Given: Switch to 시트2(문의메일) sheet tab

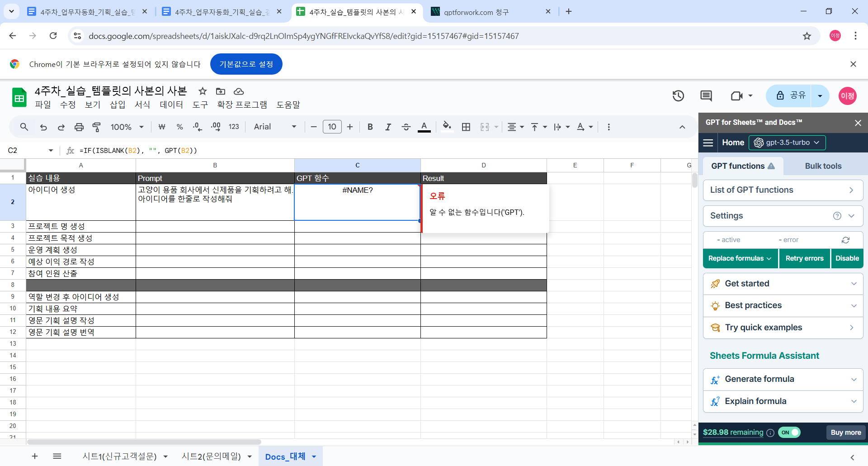Looking at the screenshot, I should point(211,456).
